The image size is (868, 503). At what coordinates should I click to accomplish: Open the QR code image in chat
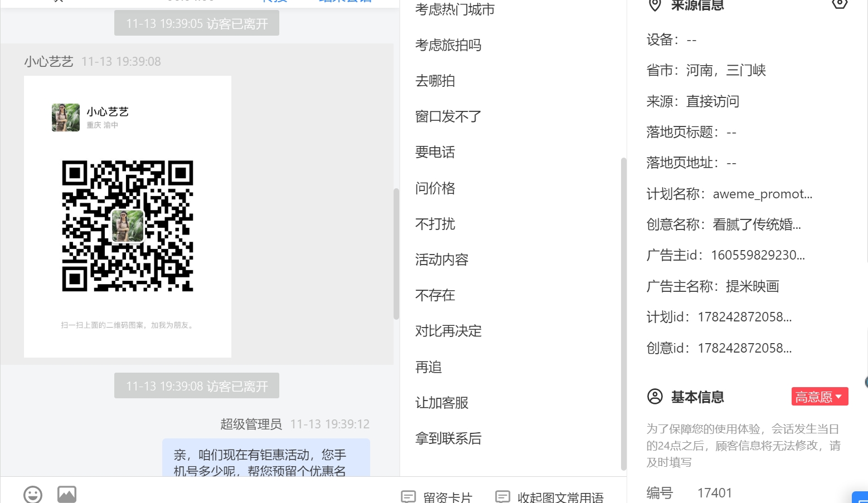[x=128, y=217]
